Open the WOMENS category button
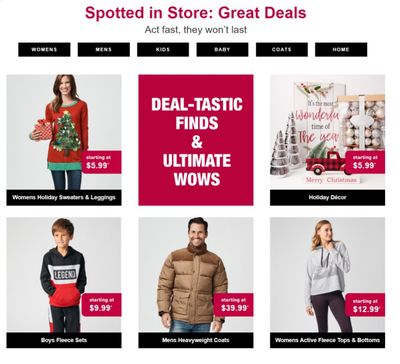Viewport: 400px width, 364px height. 44,49
